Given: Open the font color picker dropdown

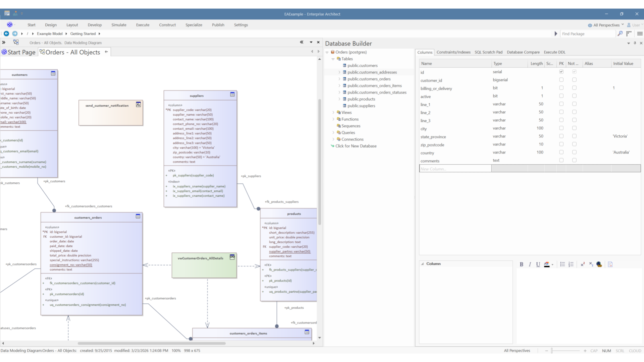Looking at the screenshot, I should pos(553,264).
